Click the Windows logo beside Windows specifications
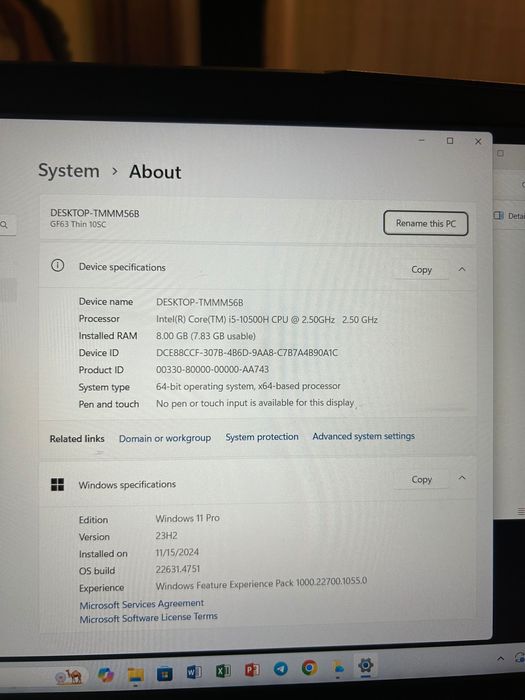 [x=57, y=485]
